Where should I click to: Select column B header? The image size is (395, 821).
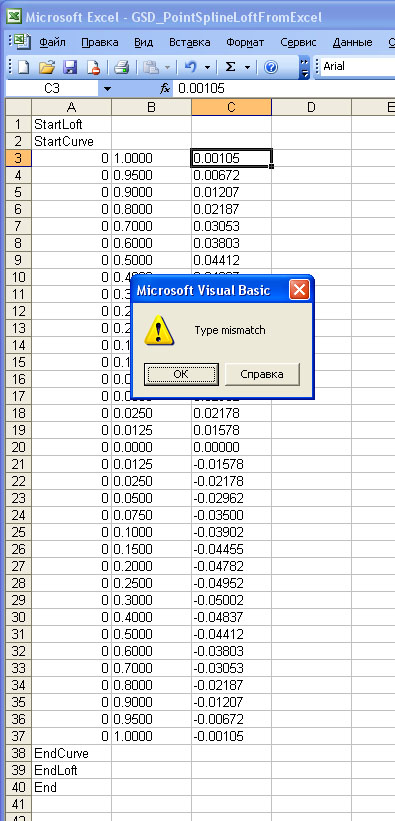click(x=151, y=107)
